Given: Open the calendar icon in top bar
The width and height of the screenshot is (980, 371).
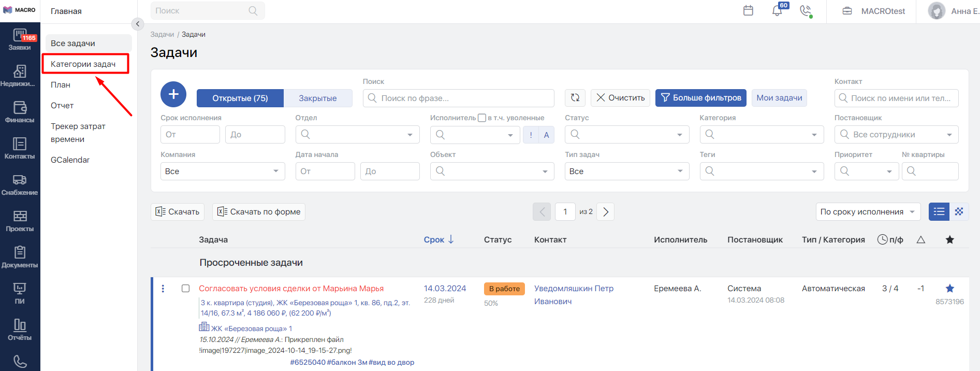Looking at the screenshot, I should [748, 10].
